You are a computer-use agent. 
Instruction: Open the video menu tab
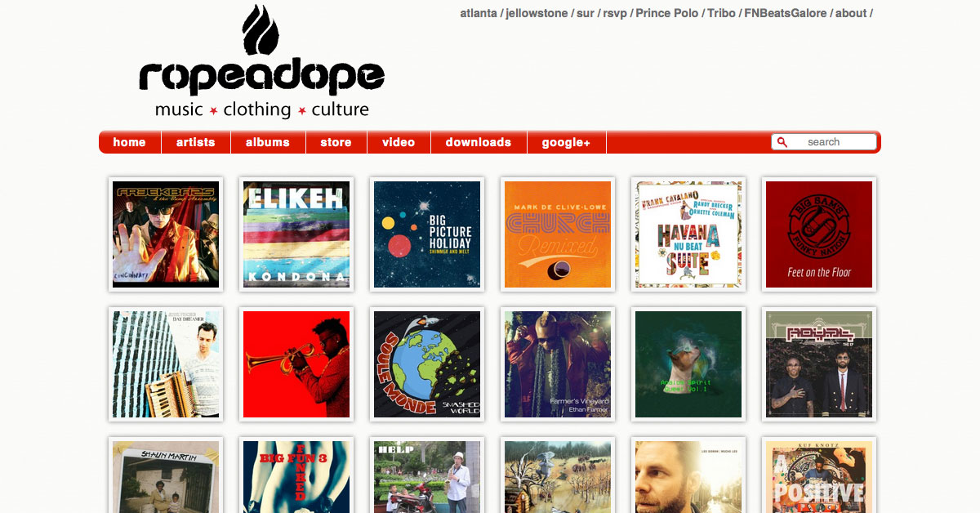tap(399, 142)
